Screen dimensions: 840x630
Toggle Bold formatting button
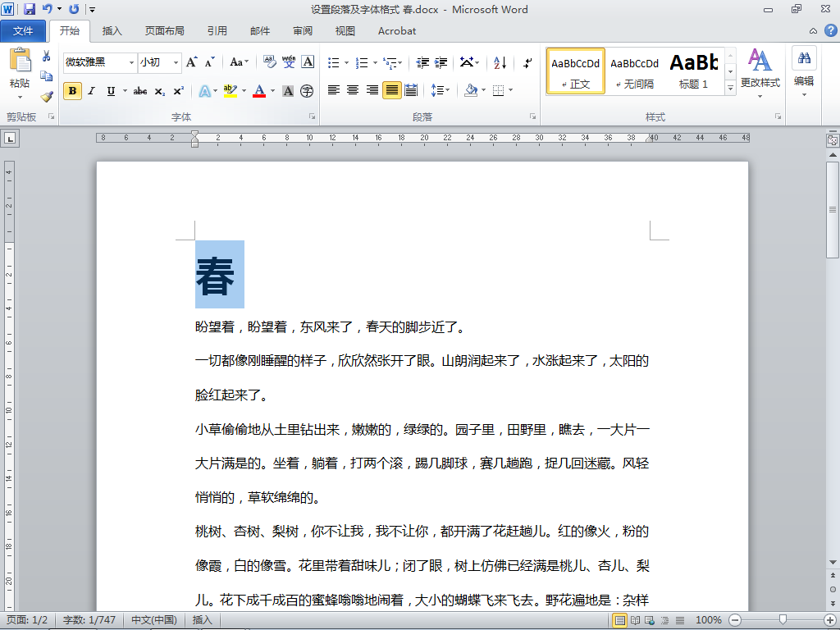click(72, 91)
